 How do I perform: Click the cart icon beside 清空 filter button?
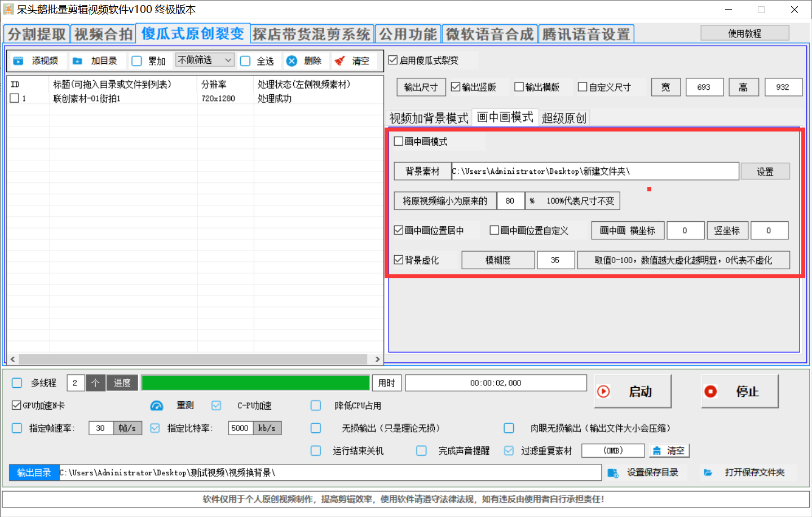coord(657,451)
